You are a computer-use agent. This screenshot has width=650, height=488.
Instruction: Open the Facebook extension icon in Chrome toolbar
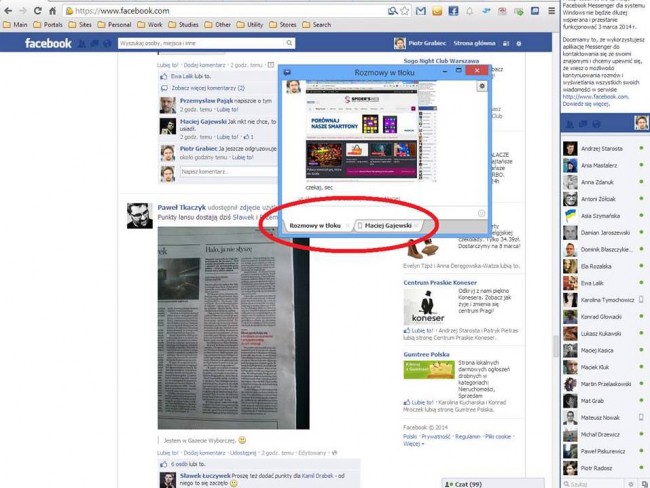coord(453,11)
